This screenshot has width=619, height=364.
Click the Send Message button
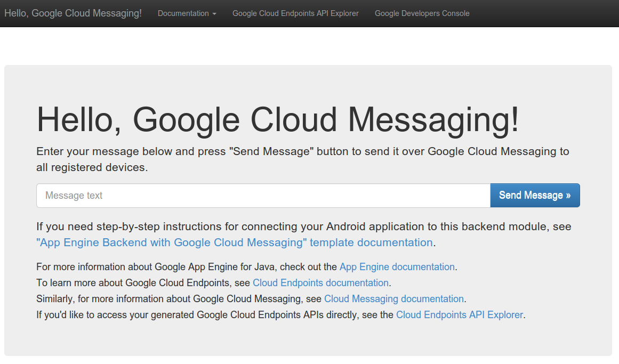tap(535, 196)
